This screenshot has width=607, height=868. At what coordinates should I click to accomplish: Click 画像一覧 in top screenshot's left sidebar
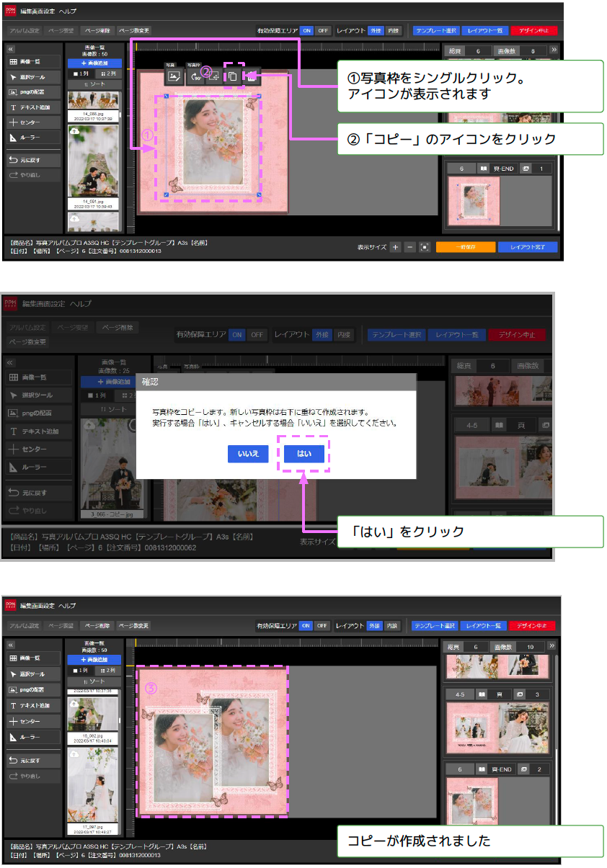33,61
